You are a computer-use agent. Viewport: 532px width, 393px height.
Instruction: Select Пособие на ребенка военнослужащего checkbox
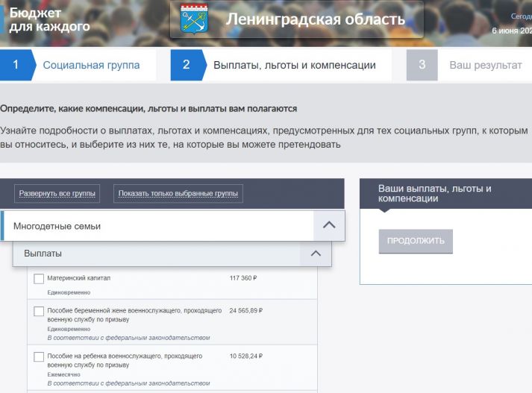39,357
